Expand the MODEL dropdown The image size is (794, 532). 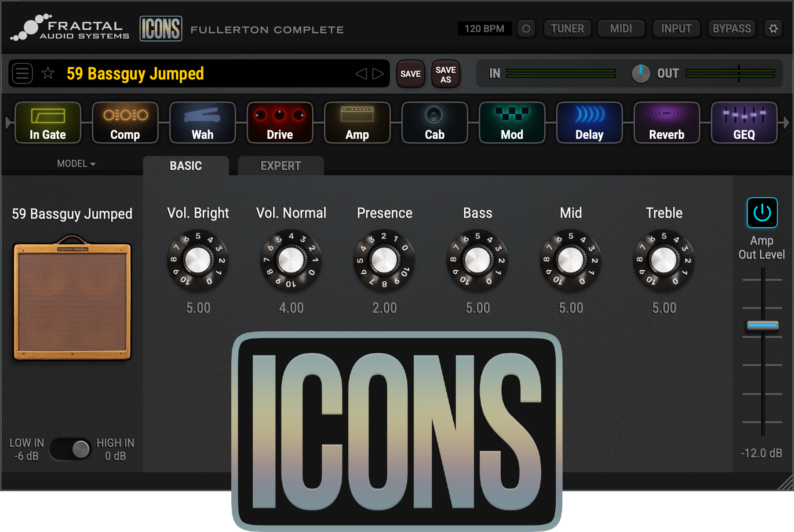(76, 164)
